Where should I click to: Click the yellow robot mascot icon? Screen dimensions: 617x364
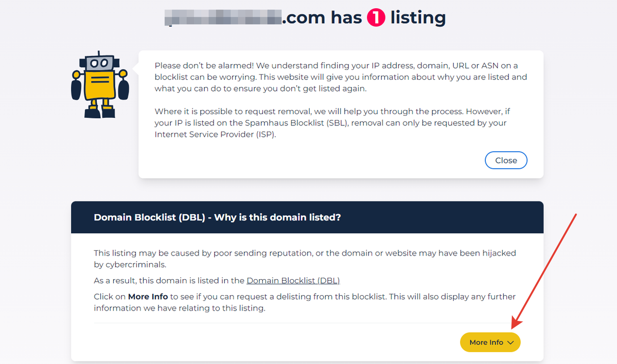[x=100, y=84]
